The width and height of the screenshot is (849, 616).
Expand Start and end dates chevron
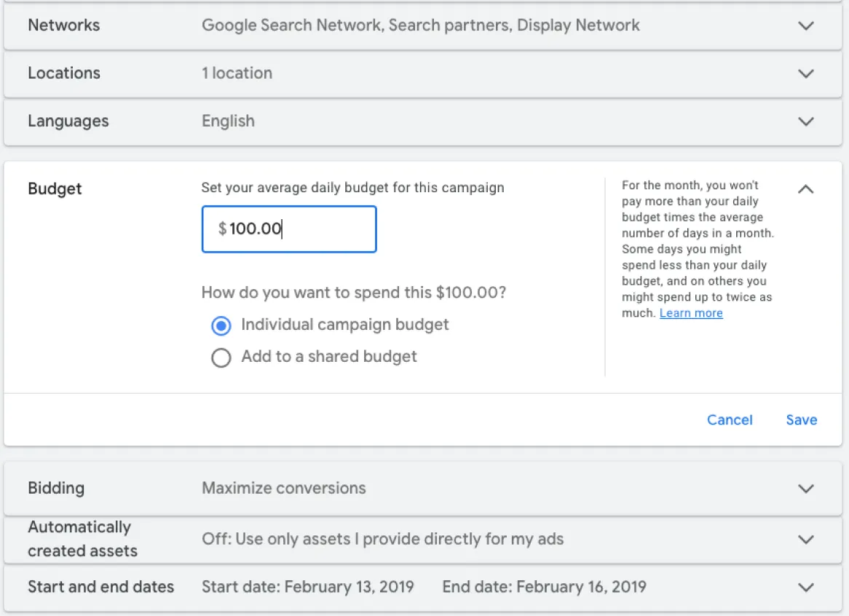click(806, 588)
